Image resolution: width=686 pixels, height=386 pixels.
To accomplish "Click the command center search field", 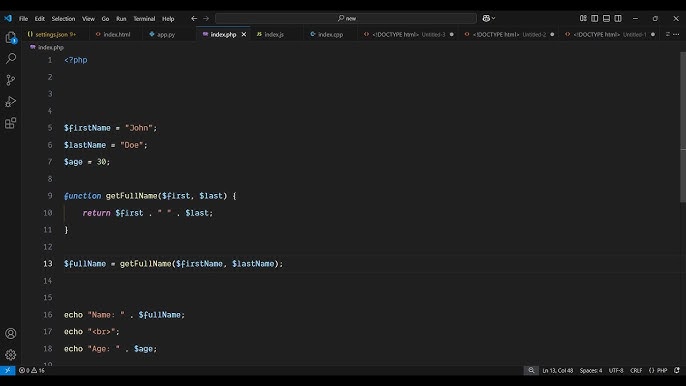I will pyautogui.click(x=346, y=18).
